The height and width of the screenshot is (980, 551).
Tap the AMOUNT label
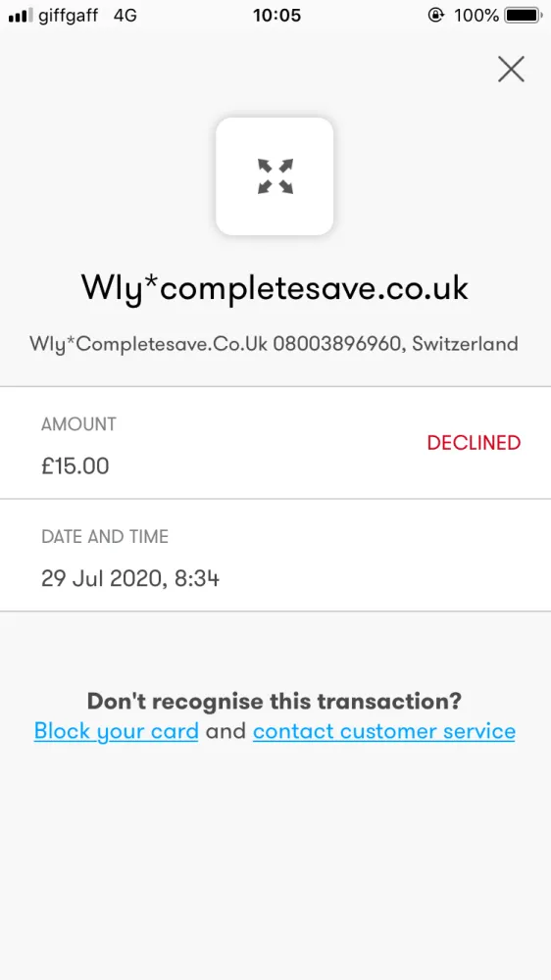[x=78, y=423]
